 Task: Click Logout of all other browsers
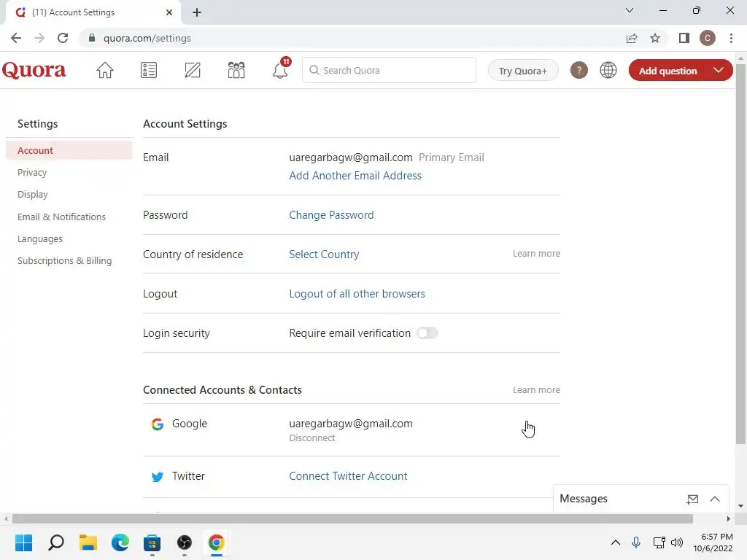(357, 294)
